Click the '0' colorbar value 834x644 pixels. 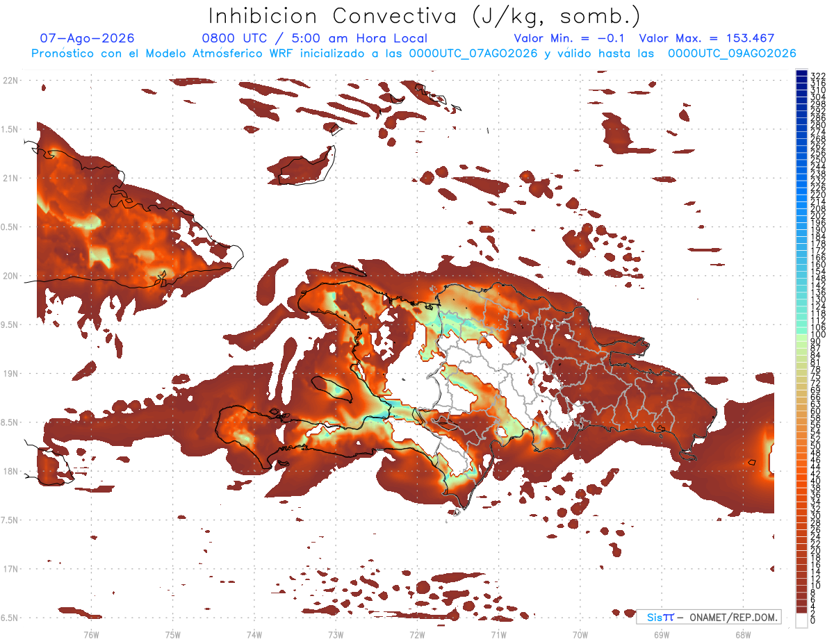point(812,622)
